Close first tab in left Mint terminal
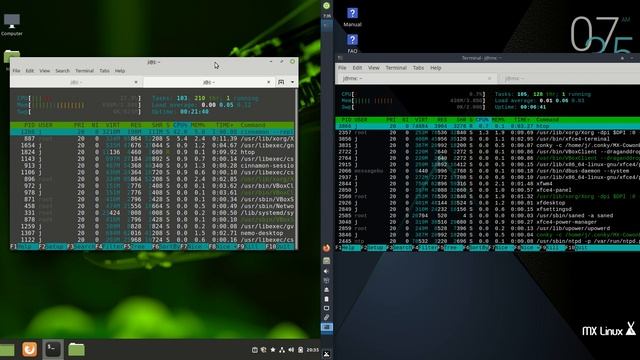This screenshot has width=640, height=360. tap(136, 82)
